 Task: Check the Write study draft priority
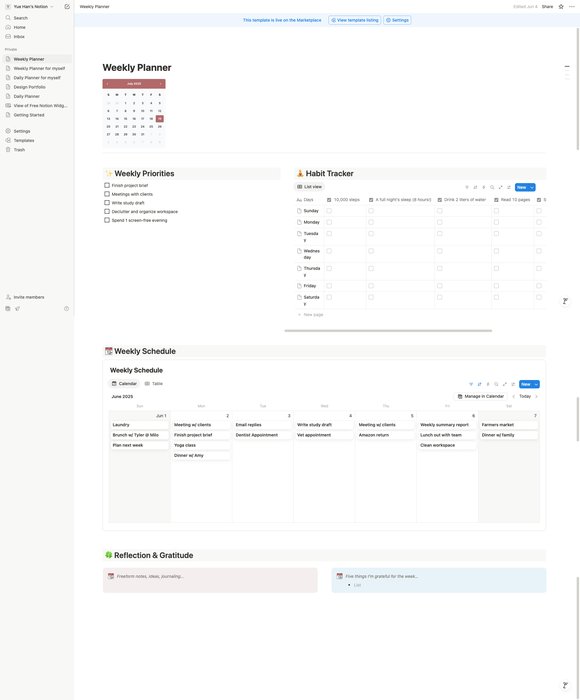pos(107,203)
